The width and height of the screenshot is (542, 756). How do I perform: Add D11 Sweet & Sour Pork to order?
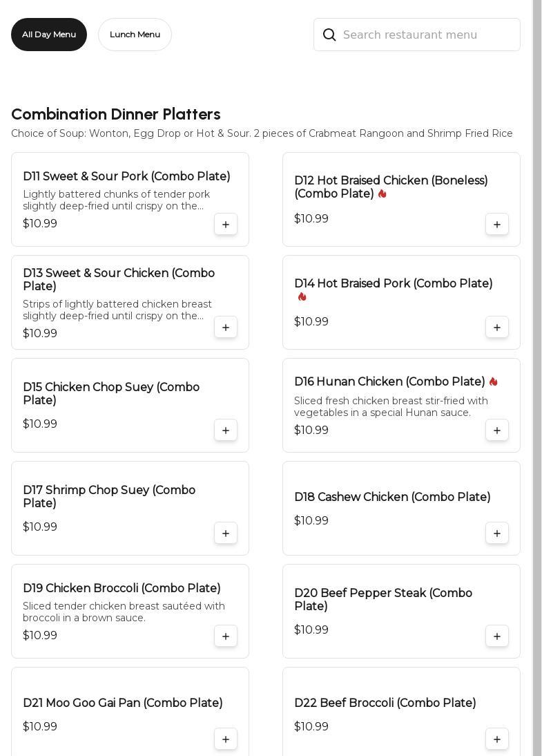click(226, 225)
